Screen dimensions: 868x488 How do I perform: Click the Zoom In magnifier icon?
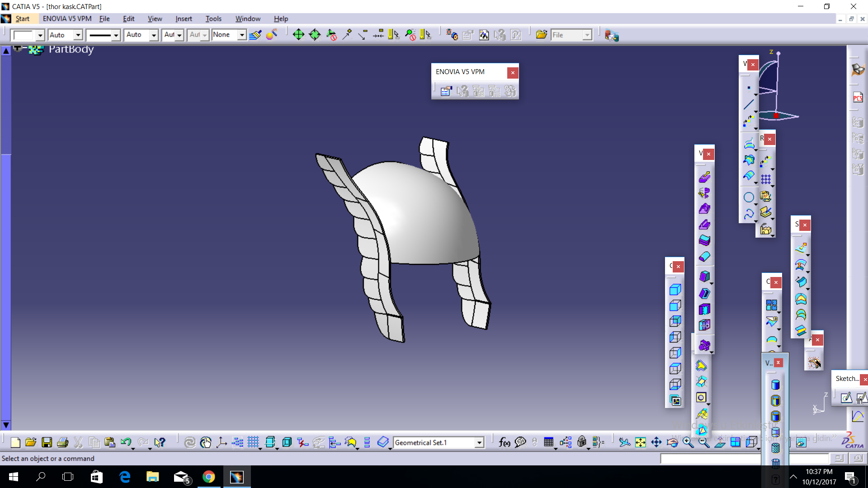pyautogui.click(x=688, y=442)
